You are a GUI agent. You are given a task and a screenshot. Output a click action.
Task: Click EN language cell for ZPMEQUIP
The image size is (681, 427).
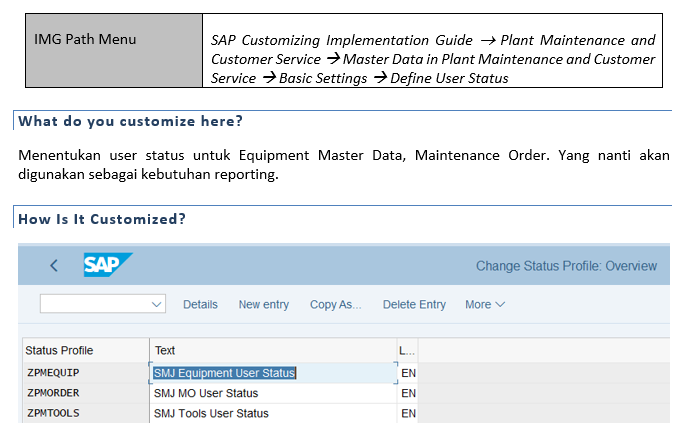408,373
